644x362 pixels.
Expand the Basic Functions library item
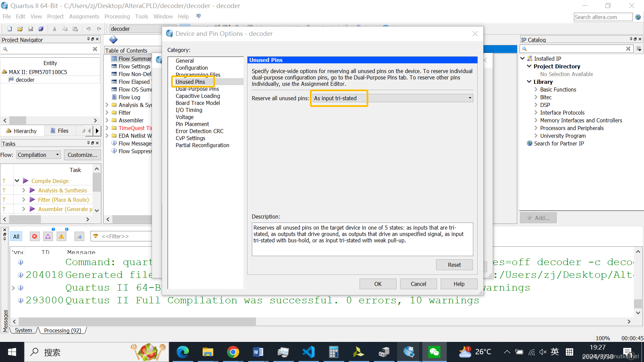pos(536,89)
